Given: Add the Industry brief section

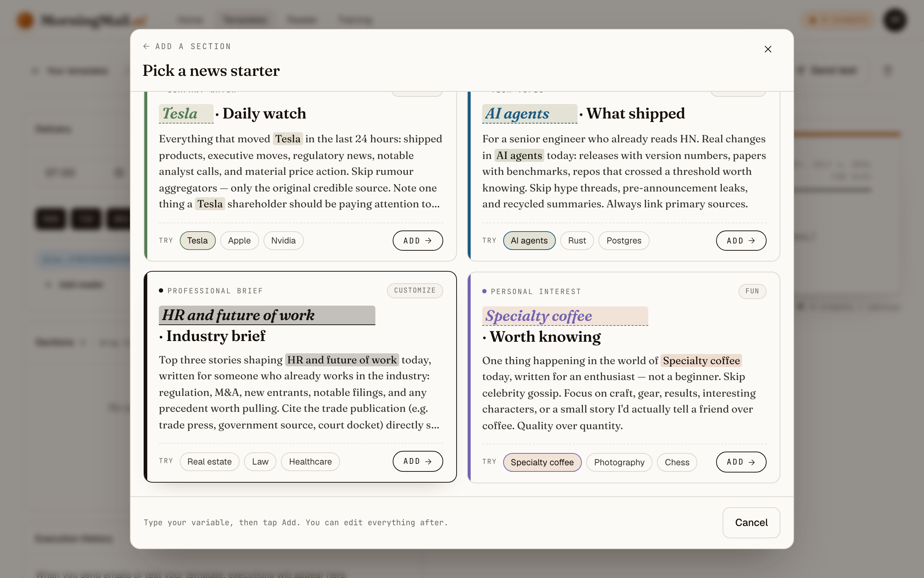Looking at the screenshot, I should [x=418, y=461].
